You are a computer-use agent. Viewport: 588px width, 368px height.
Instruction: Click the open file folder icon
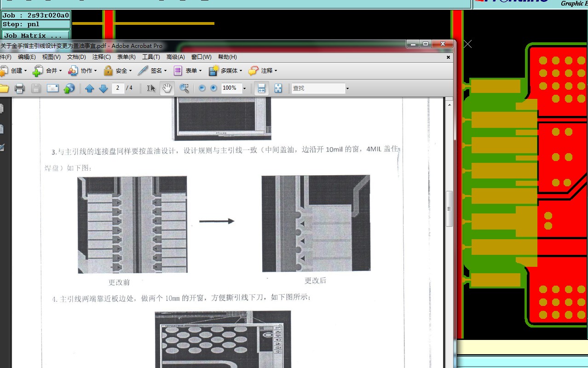[4, 88]
